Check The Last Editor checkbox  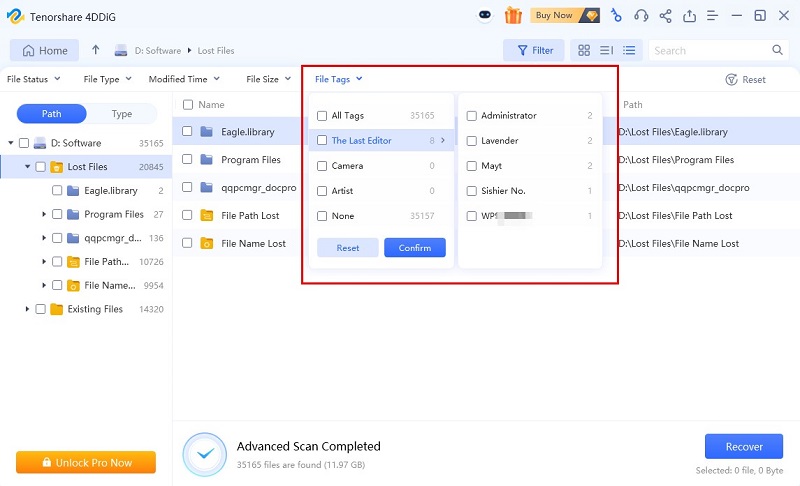tap(322, 140)
